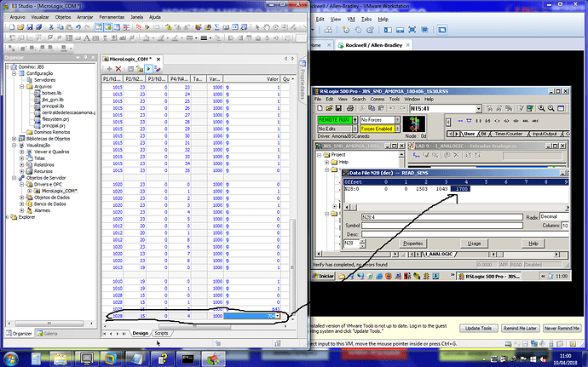Click the N28:4 address input field
588x367 pixels.
441,217
